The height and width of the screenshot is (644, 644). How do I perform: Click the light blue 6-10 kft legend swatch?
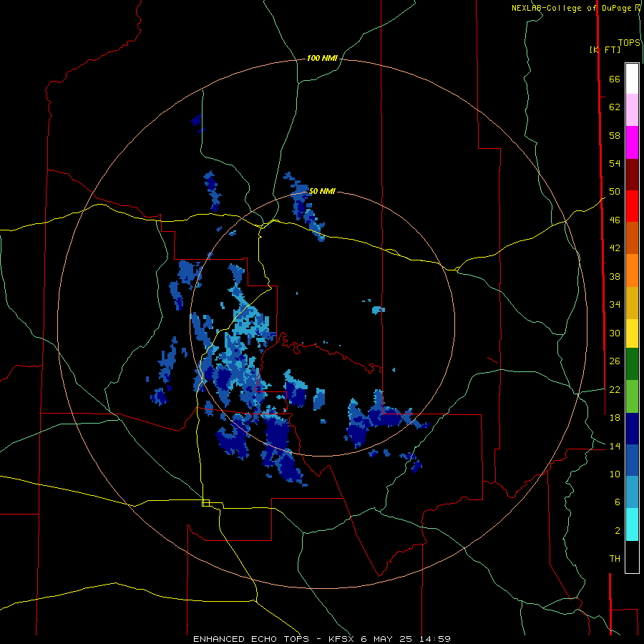pos(632,492)
